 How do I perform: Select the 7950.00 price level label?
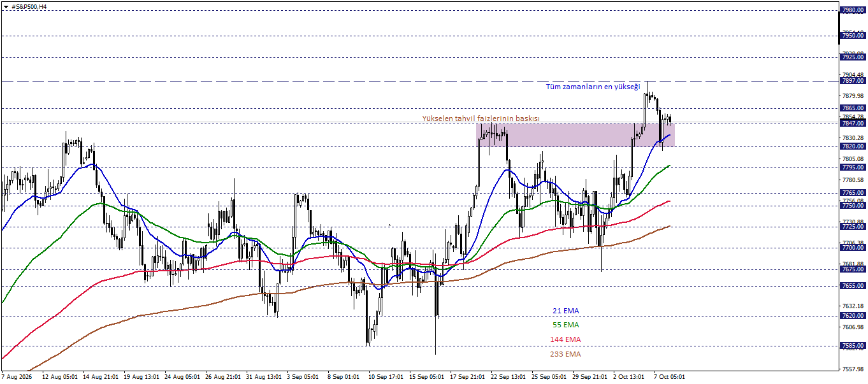pos(853,36)
